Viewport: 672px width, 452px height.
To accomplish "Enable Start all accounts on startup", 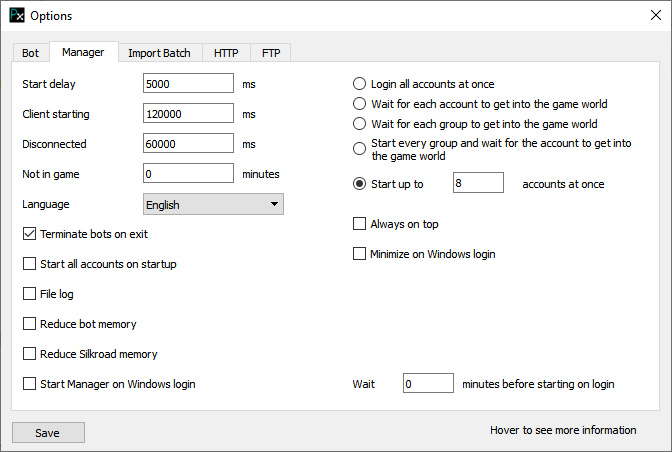I will [30, 264].
